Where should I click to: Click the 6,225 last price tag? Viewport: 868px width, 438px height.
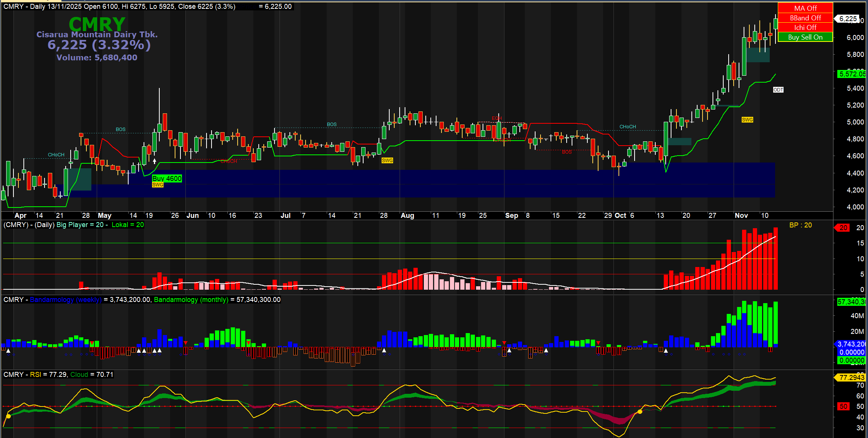point(847,18)
